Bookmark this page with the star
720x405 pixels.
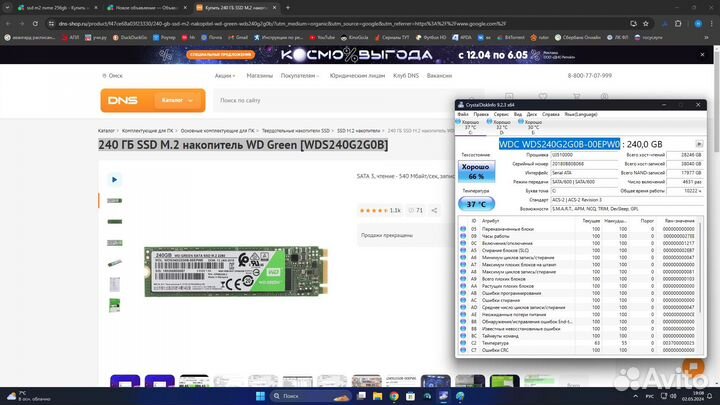[x=646, y=23]
